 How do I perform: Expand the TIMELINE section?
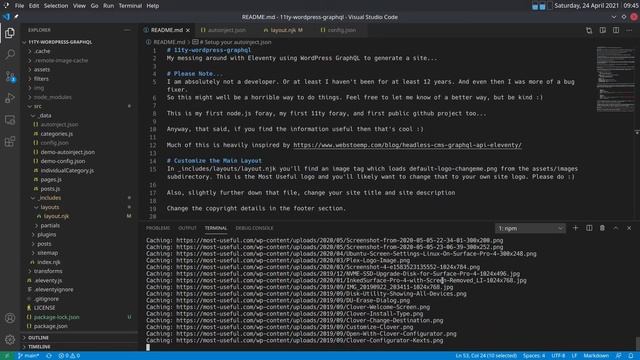coord(39,347)
